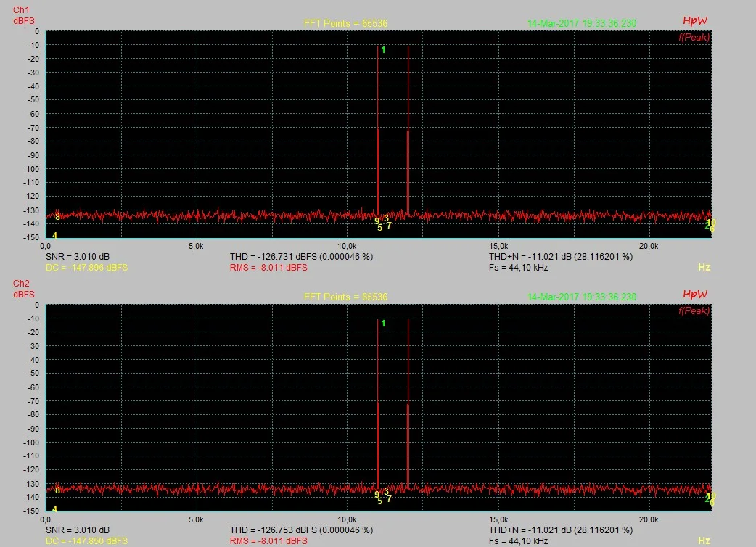Click the dBFS axis unit below Ch2 label

click(x=24, y=295)
